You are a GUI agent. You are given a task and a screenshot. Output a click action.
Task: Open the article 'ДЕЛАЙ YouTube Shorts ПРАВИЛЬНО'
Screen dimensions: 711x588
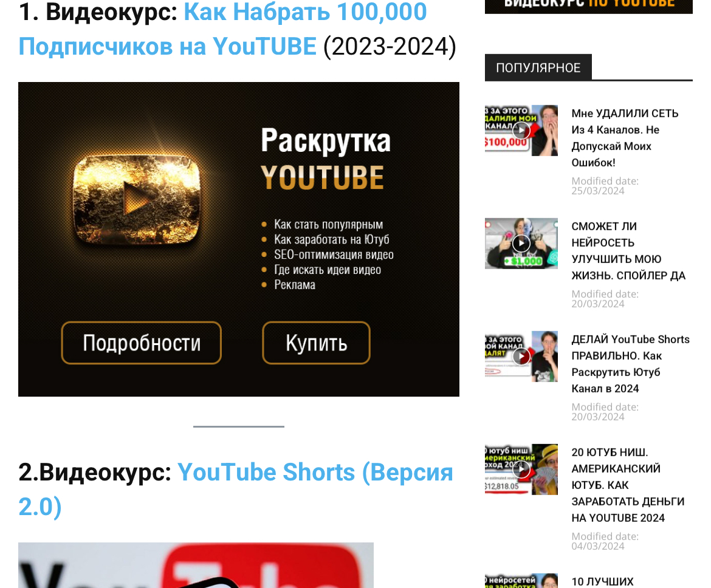[630, 364]
